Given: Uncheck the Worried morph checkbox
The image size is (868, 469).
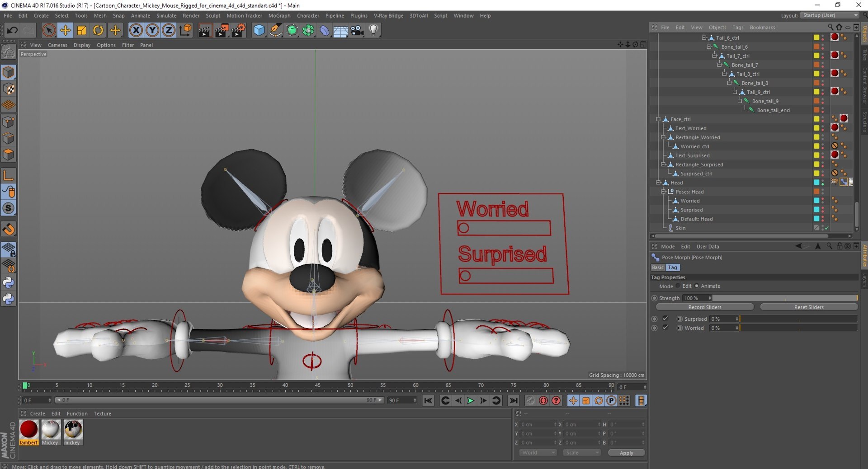Looking at the screenshot, I should click(x=665, y=328).
